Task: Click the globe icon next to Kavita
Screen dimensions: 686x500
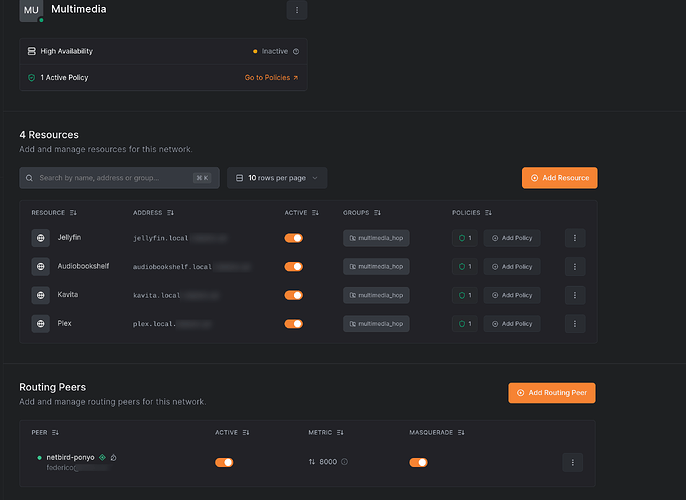Action: click(40, 295)
